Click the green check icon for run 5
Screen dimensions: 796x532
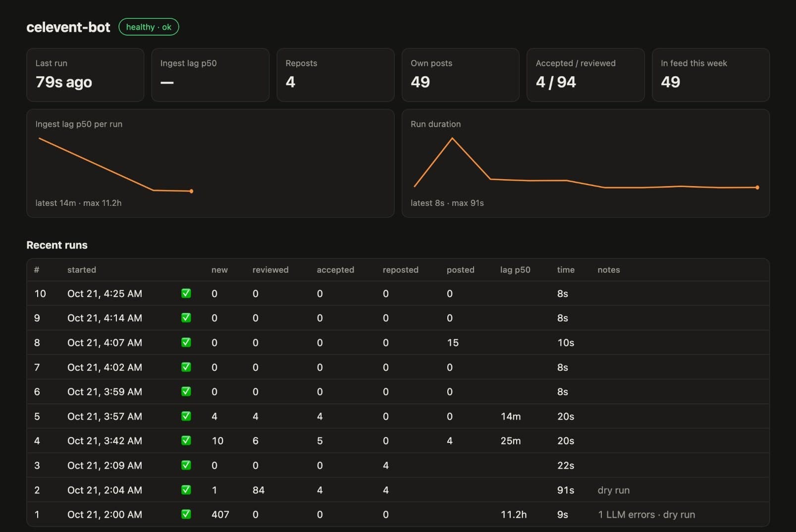tap(186, 416)
